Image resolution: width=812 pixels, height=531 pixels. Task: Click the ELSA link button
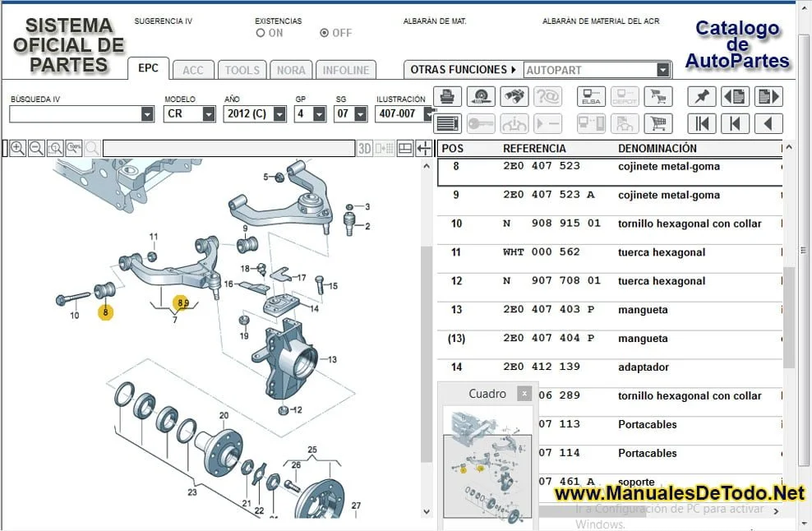[592, 96]
